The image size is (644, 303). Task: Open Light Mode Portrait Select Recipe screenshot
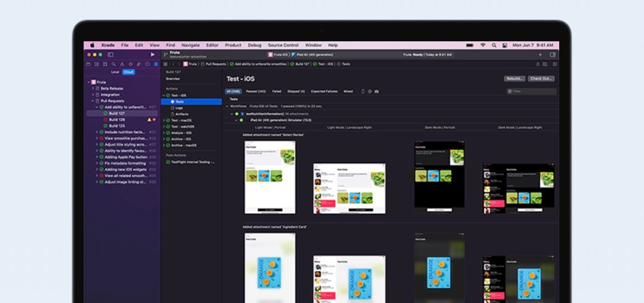click(270, 177)
